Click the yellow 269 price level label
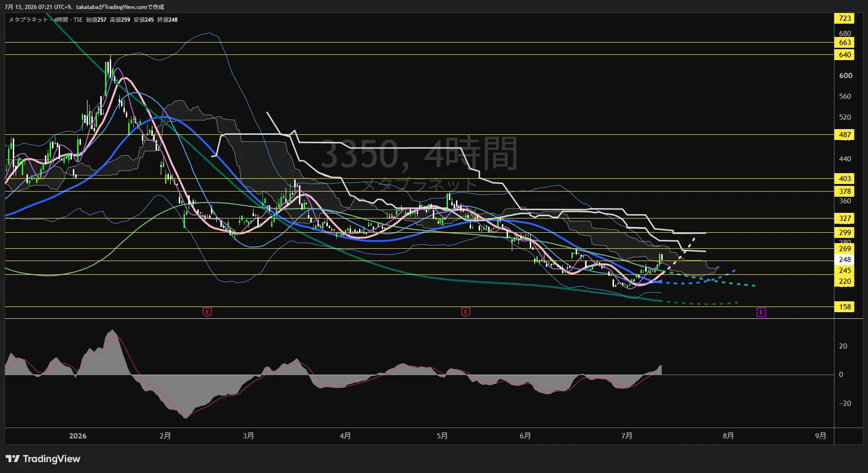Screen dimensions: 868x473 tap(845, 249)
